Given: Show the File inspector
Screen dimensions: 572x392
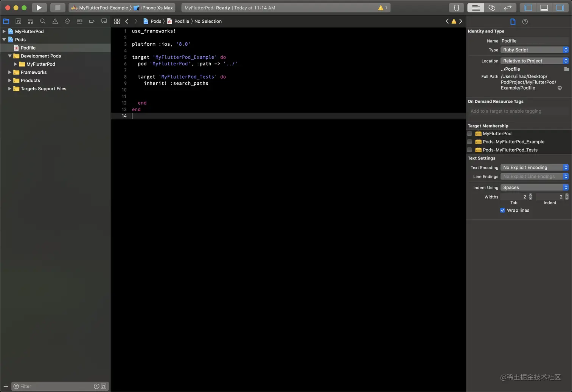Looking at the screenshot, I should [513, 22].
